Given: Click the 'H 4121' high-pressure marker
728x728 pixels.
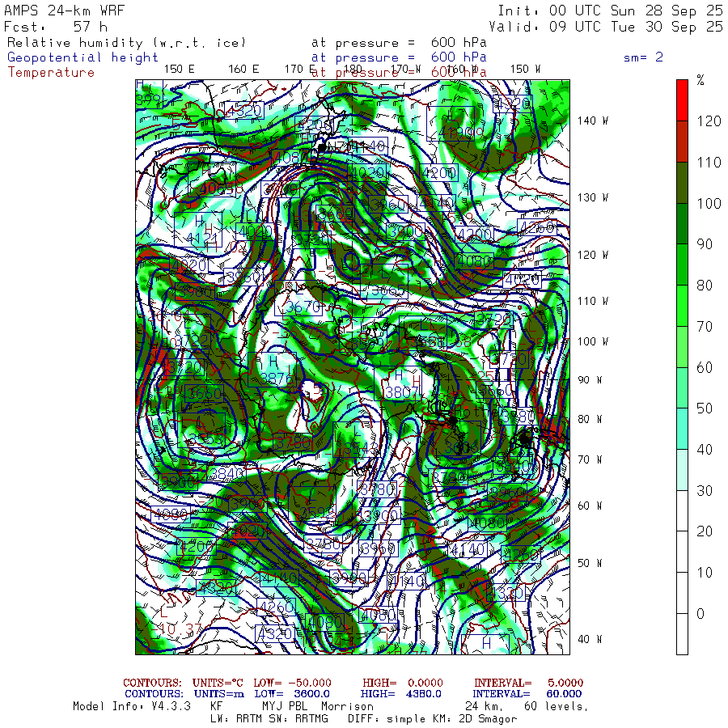Looking at the screenshot, I should tap(200, 231).
